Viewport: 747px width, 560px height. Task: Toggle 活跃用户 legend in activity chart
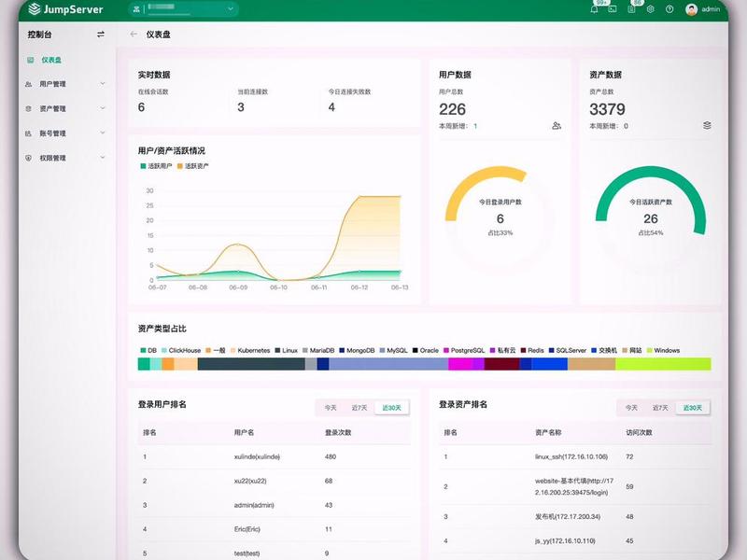(x=156, y=166)
